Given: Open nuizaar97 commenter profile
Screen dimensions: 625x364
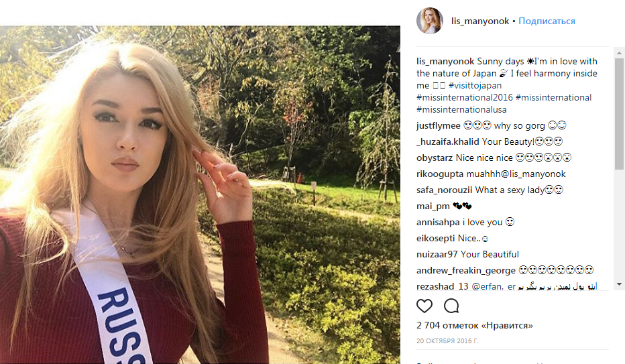Looking at the screenshot, I should 437,255.
